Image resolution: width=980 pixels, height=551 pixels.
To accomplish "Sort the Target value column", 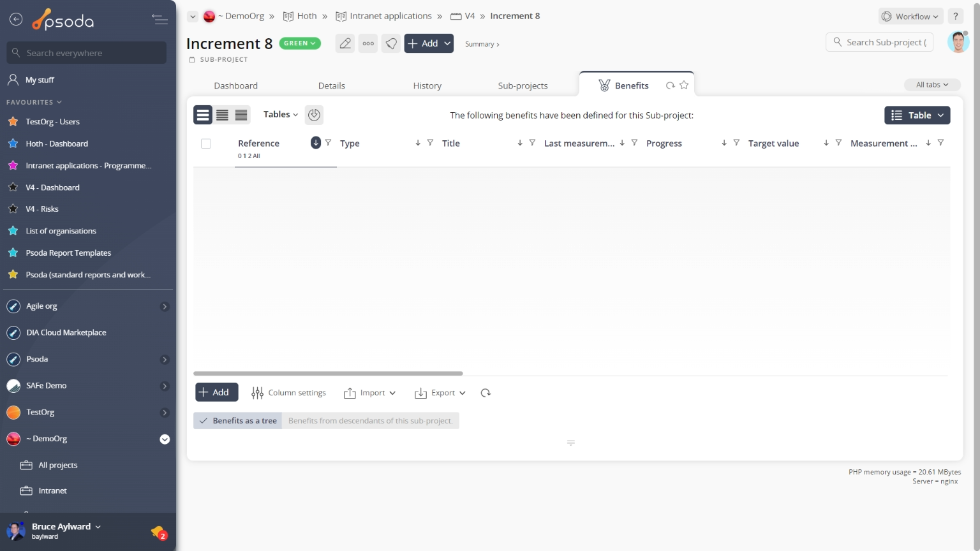I will pyautogui.click(x=826, y=143).
